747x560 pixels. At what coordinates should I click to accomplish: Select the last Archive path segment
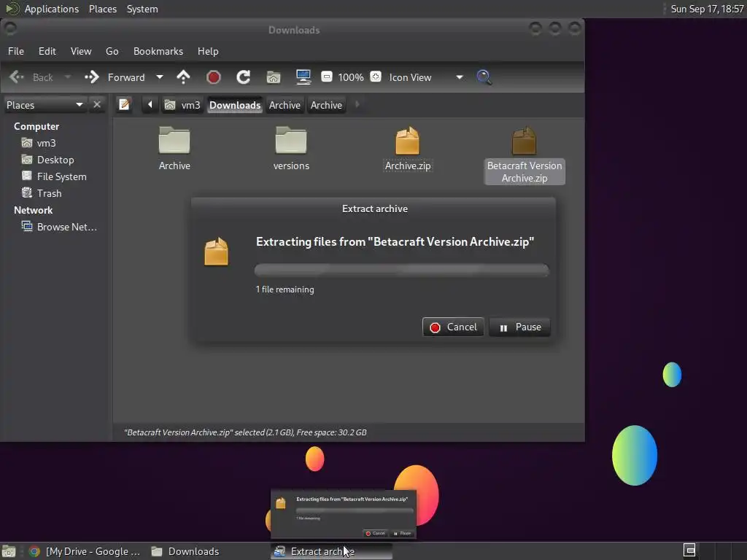point(326,105)
